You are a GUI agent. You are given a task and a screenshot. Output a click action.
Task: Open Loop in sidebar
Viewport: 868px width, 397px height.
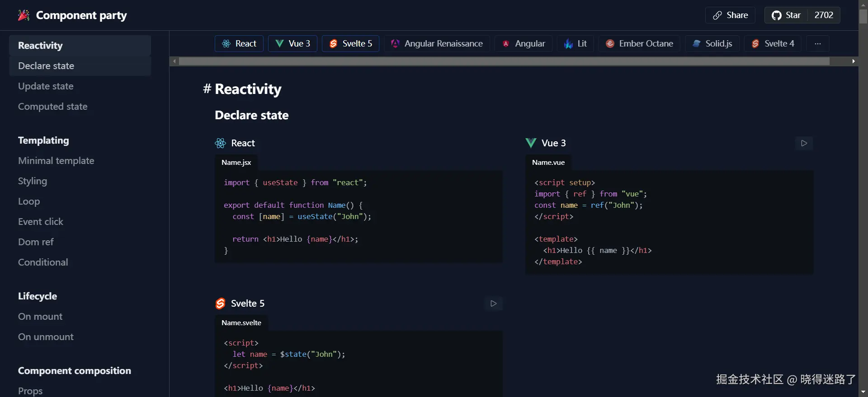tap(29, 201)
